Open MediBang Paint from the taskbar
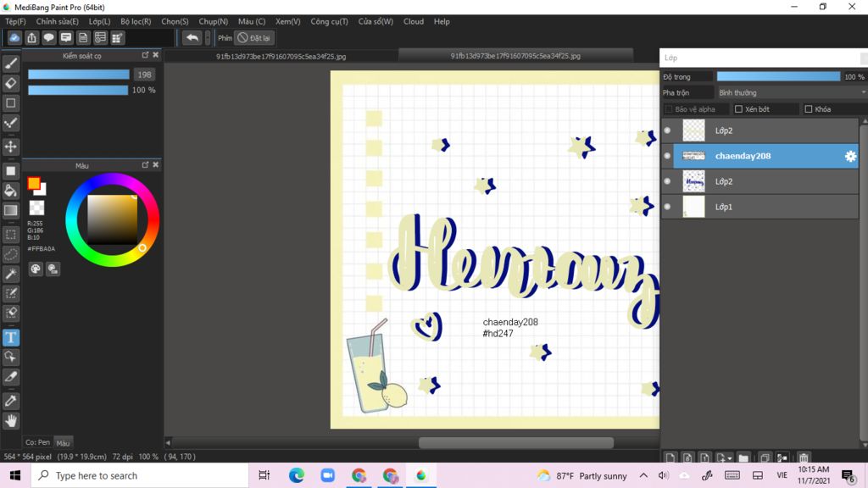Viewport: 868px width, 488px height. tap(421, 475)
